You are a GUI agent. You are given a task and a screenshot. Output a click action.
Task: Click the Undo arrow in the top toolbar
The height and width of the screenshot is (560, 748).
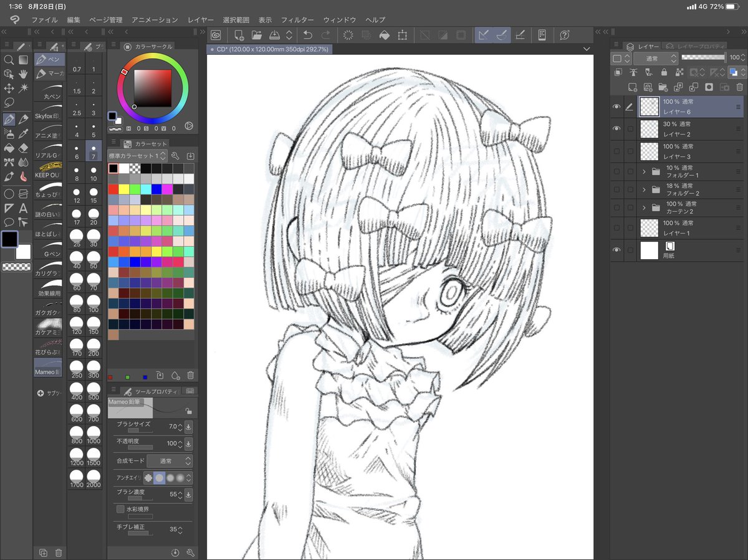pos(309,36)
